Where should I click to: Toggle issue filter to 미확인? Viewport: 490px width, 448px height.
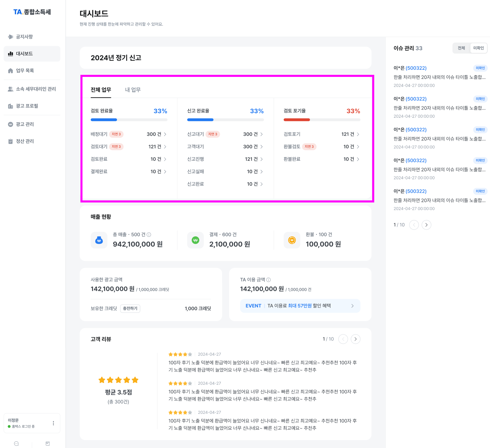(x=478, y=48)
